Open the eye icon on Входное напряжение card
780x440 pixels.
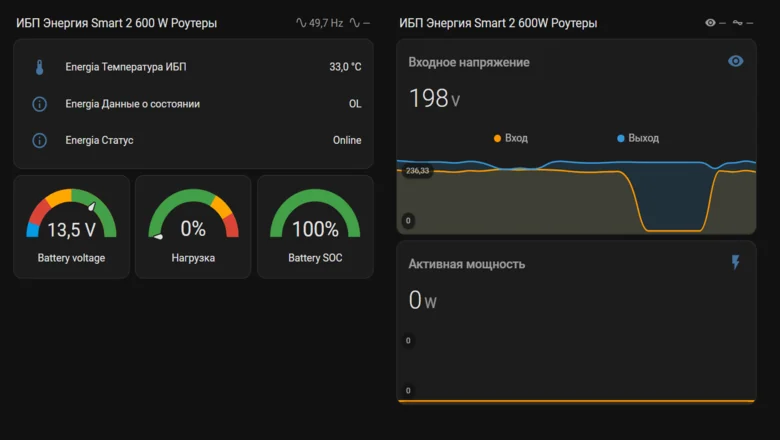click(735, 61)
